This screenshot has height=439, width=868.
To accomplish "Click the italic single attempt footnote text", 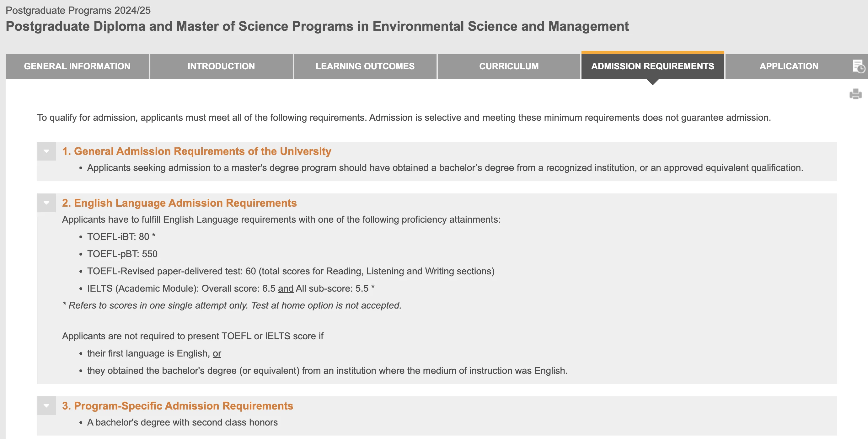I will point(232,305).
